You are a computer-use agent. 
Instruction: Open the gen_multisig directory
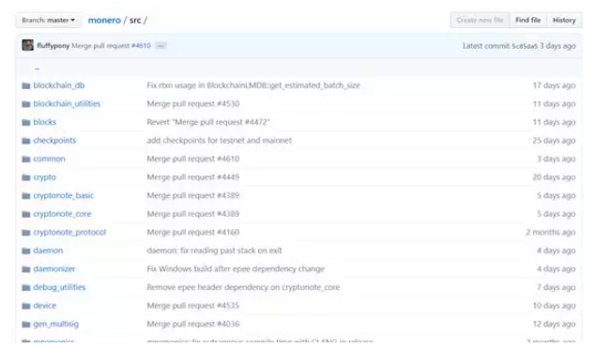coord(56,324)
